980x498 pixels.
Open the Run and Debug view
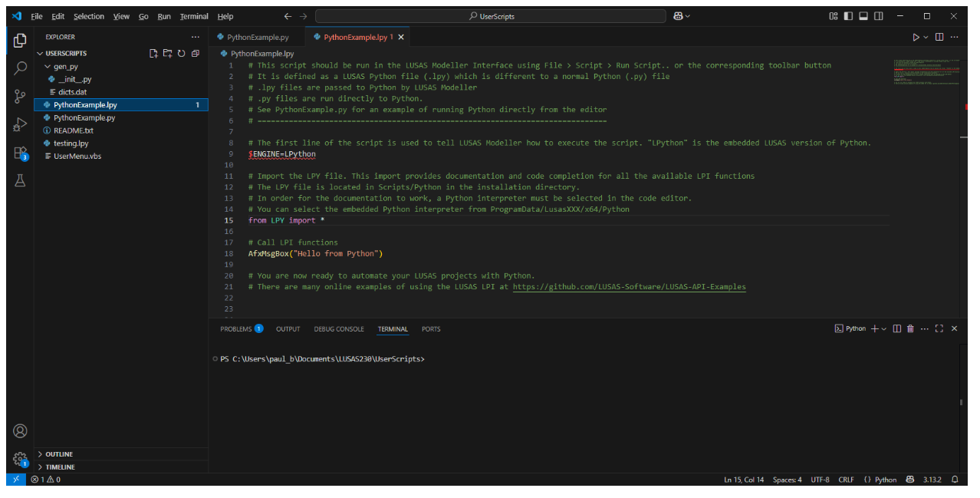coord(20,124)
